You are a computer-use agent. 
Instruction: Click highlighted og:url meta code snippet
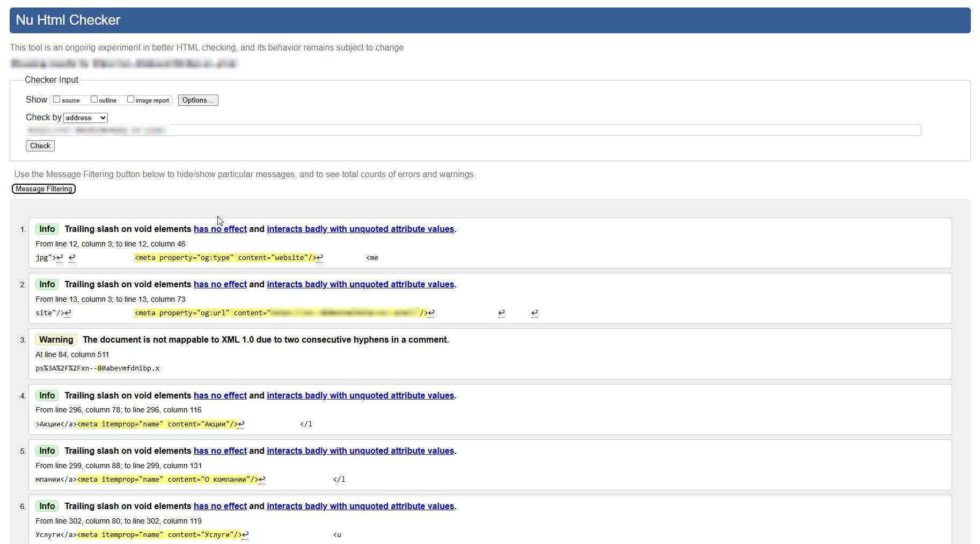281,313
